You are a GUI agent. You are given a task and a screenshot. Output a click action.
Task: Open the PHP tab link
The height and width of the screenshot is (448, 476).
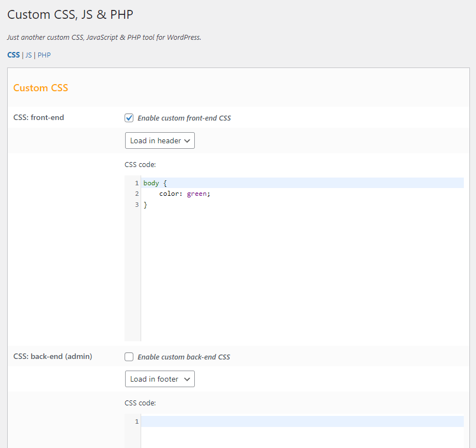(44, 55)
